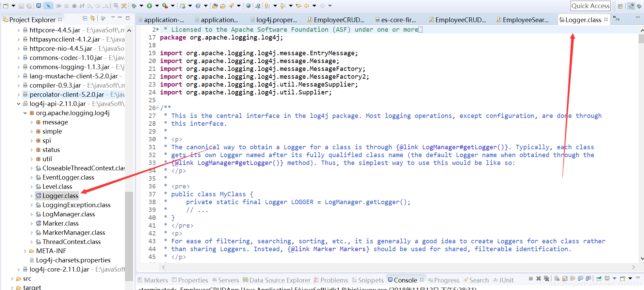Click the Quick Access field
Viewport: 644px width, 290px height.
tap(591, 6)
